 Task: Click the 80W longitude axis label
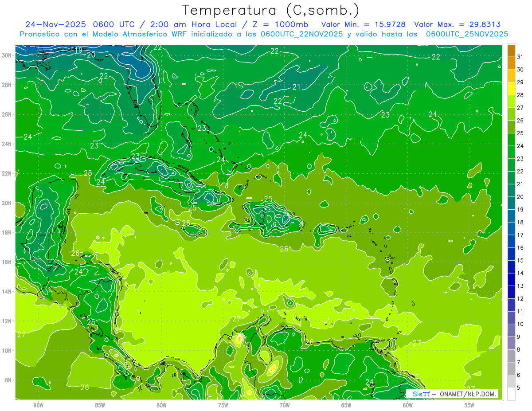(161, 405)
